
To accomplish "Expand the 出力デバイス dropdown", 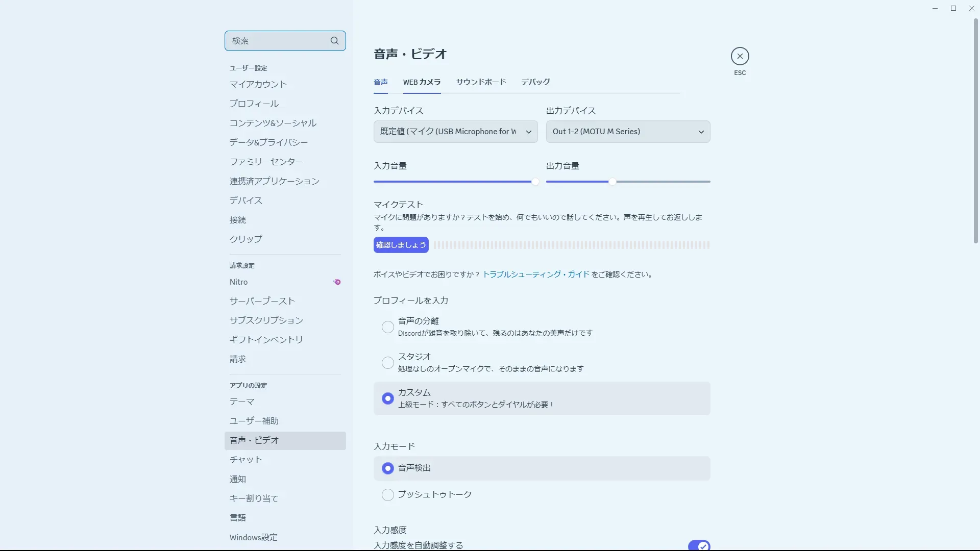I will 628,132.
